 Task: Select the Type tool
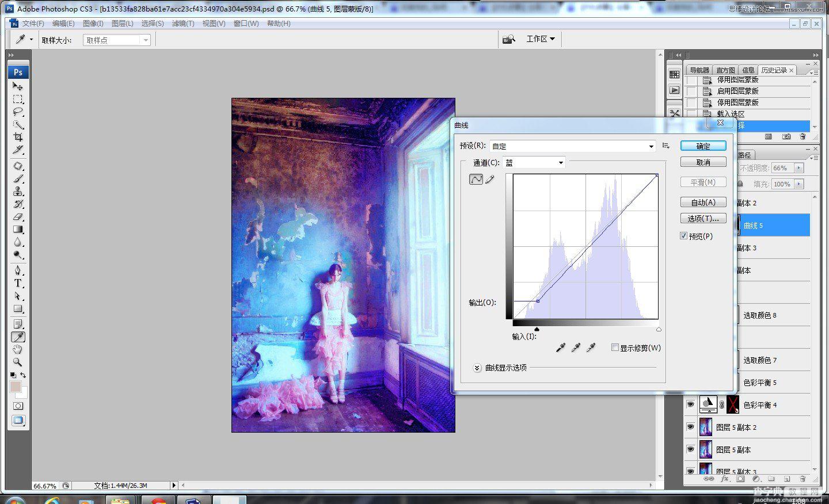[18, 283]
